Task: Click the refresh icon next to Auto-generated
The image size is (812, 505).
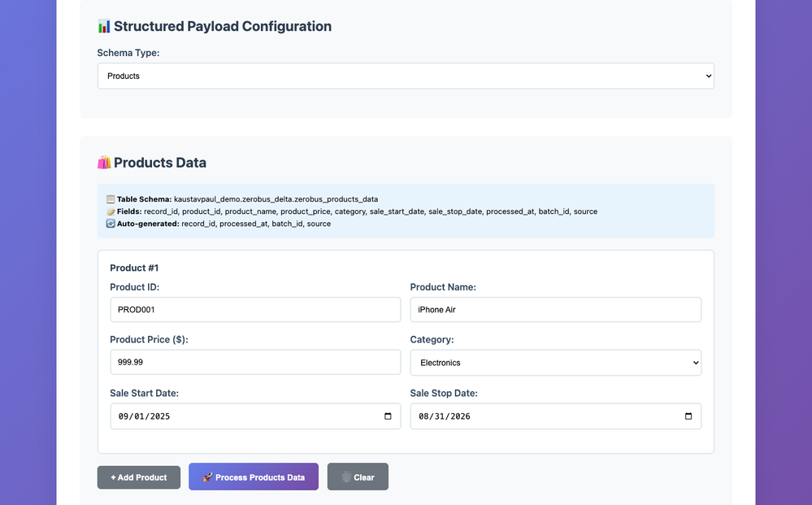Action: (111, 224)
